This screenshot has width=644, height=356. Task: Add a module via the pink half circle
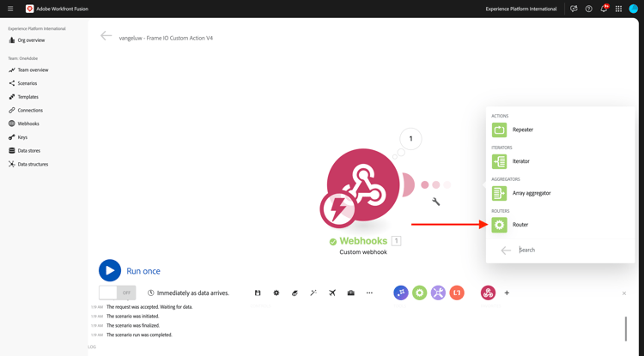(409, 184)
